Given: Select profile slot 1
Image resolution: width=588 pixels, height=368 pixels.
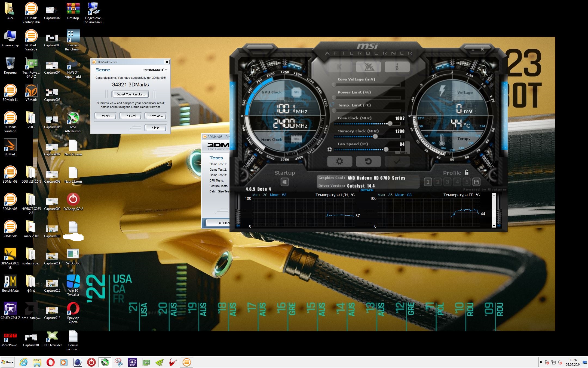Looking at the screenshot, I should click(x=428, y=182).
